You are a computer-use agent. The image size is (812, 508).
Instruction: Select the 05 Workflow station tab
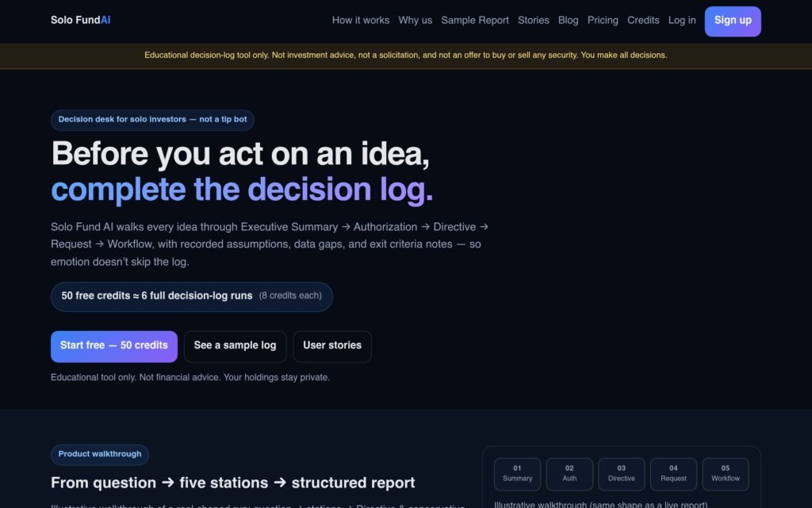click(726, 474)
